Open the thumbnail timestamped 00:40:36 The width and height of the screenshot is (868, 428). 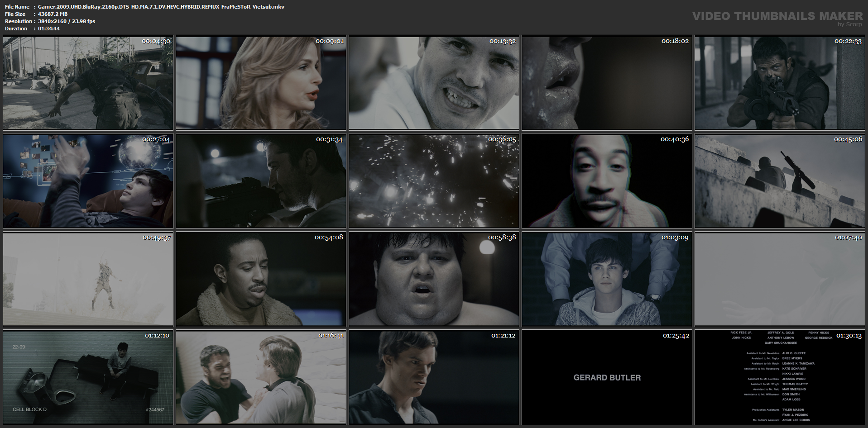607,181
